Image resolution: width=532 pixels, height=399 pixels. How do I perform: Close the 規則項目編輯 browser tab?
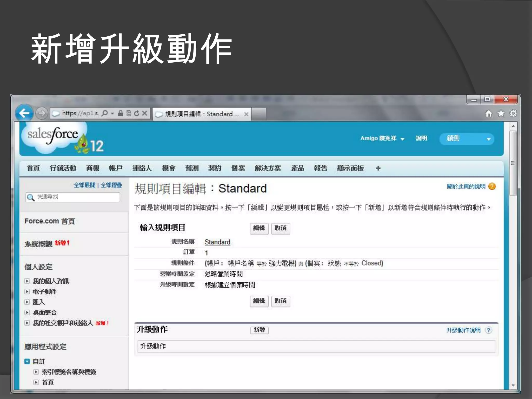246,114
